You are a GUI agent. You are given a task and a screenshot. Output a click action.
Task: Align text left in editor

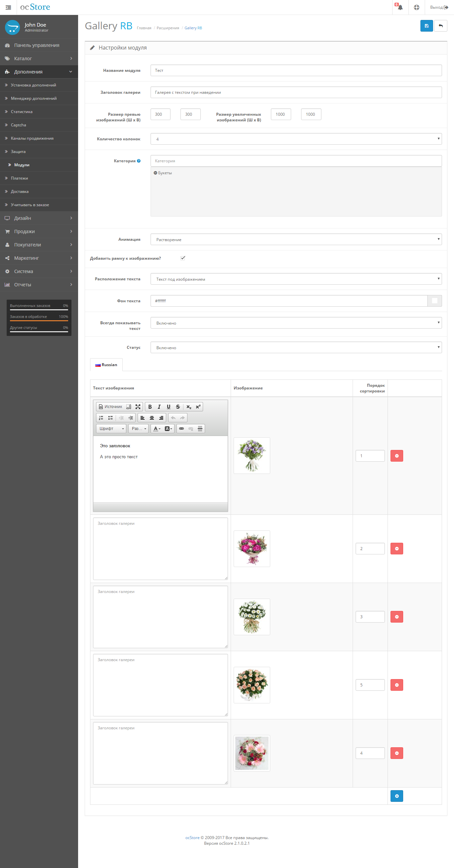(143, 418)
